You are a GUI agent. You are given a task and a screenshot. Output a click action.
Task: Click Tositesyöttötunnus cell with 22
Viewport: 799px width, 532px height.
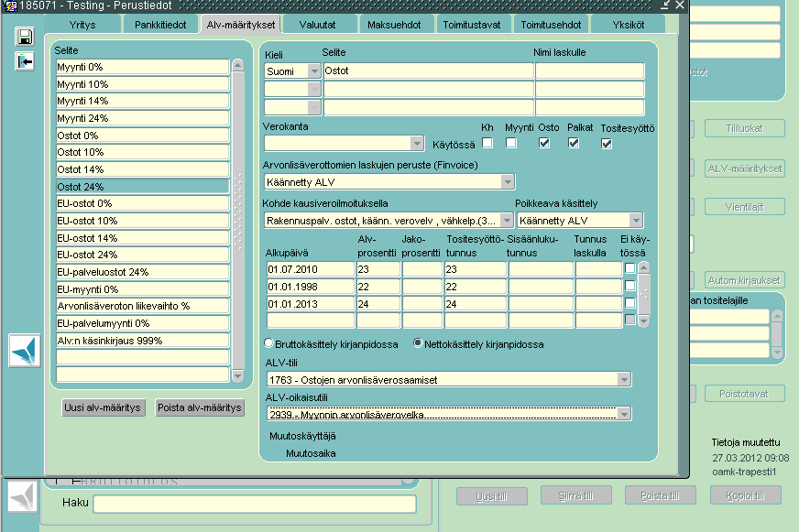476,287
